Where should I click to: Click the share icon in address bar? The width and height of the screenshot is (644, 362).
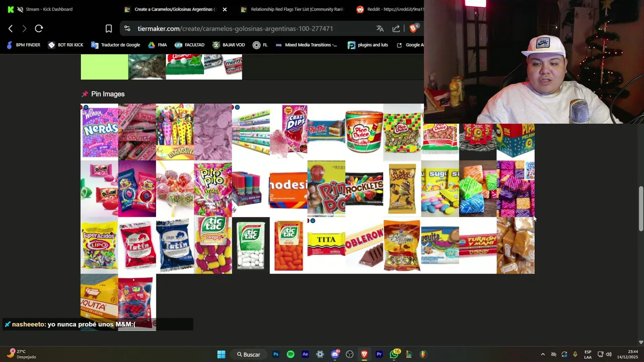pos(396,29)
